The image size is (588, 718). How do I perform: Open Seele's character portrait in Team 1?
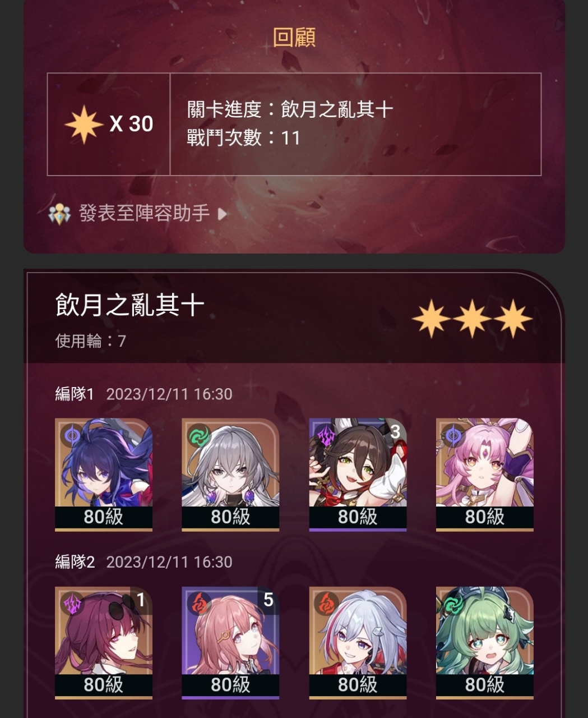[x=104, y=474]
